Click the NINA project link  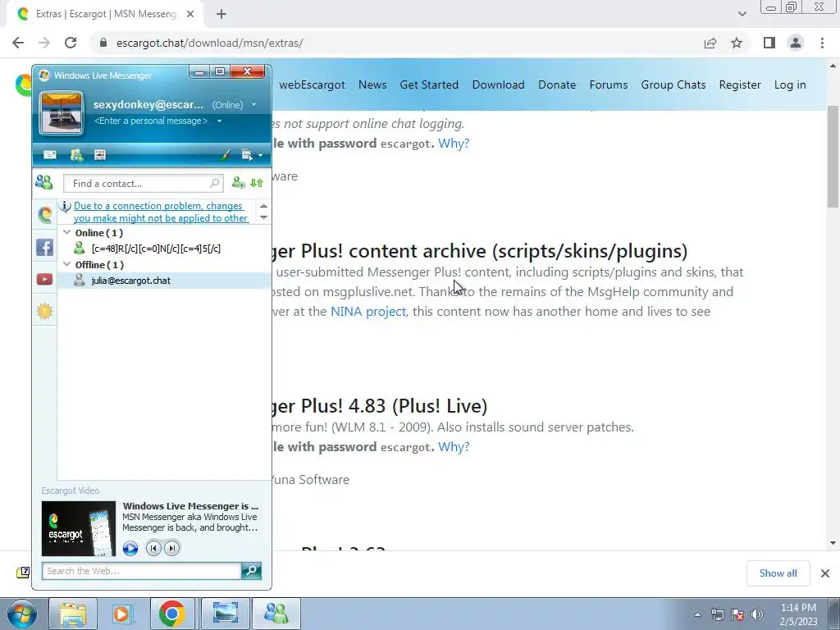[x=368, y=311]
